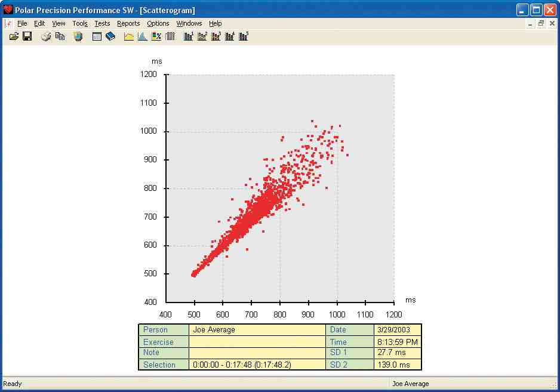The width and height of the screenshot is (560, 392).
Task: Open the Tests menu
Action: click(x=102, y=24)
